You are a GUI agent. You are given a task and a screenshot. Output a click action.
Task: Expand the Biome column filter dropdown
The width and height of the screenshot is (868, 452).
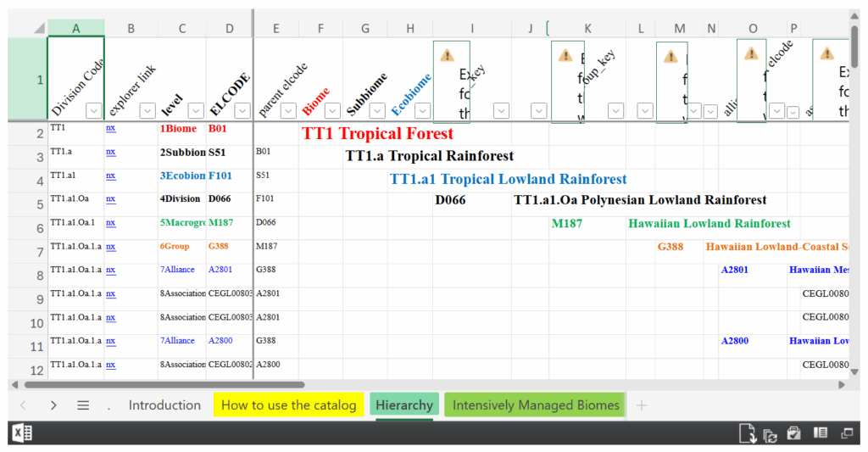tap(332, 109)
